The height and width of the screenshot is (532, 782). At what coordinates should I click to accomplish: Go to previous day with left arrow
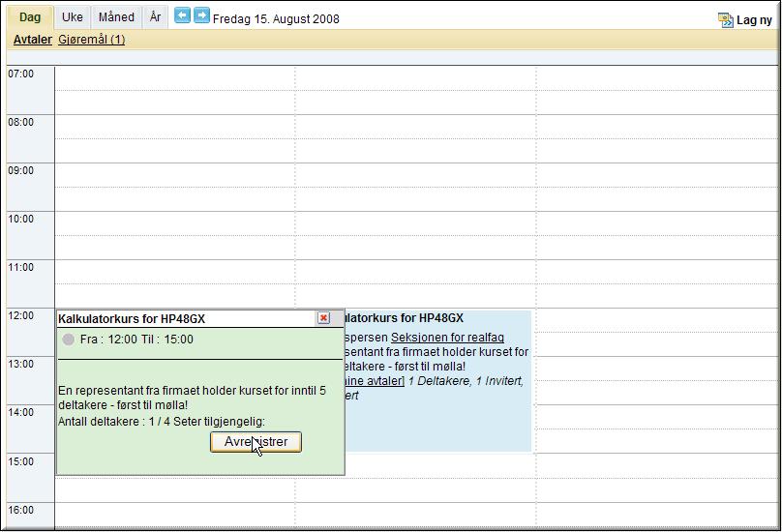(182, 15)
